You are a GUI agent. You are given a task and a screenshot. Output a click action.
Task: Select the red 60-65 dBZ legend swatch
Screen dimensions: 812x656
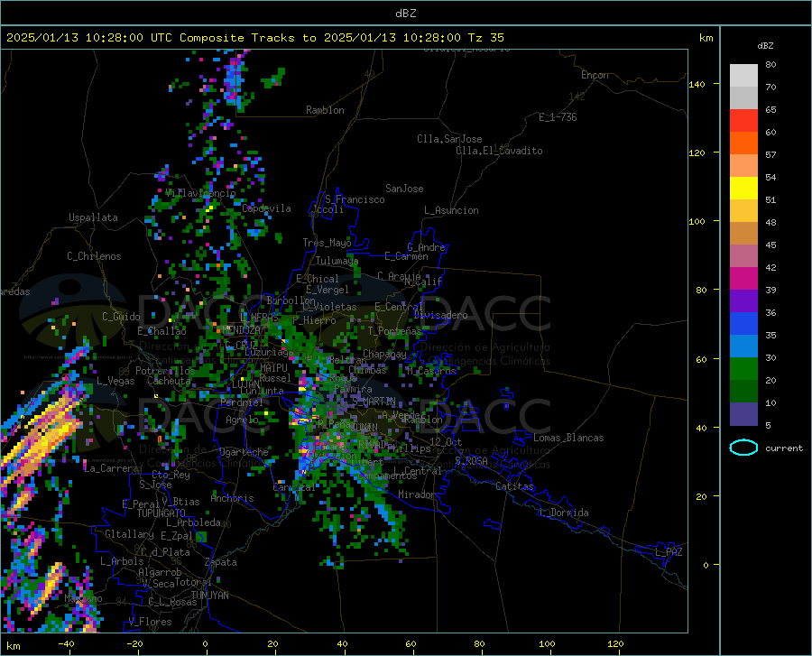pos(743,121)
